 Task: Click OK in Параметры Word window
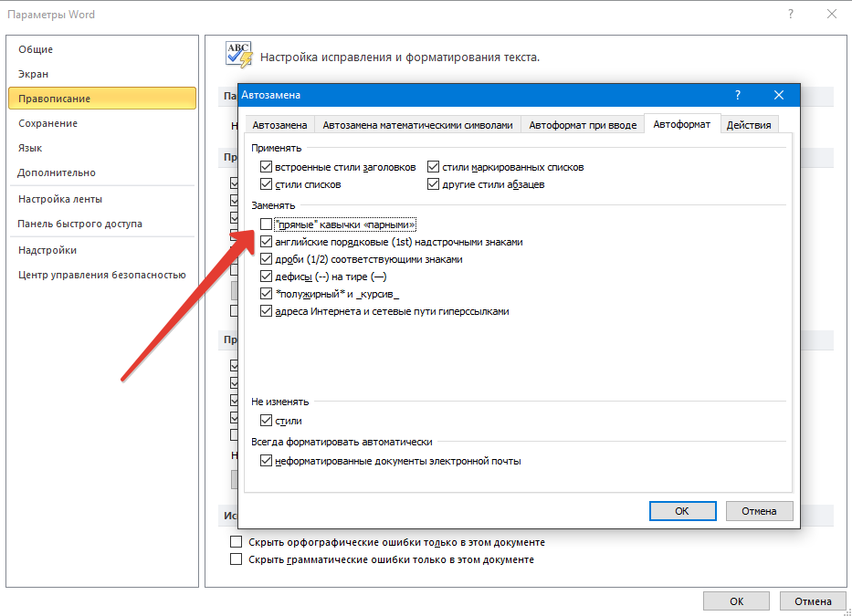(x=736, y=600)
